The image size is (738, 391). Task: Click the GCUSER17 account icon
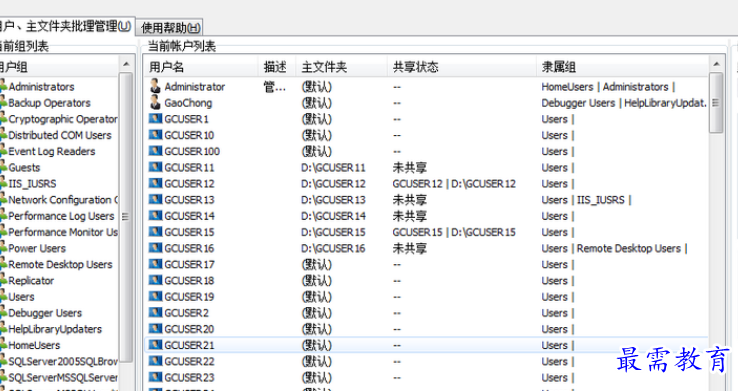tap(155, 264)
